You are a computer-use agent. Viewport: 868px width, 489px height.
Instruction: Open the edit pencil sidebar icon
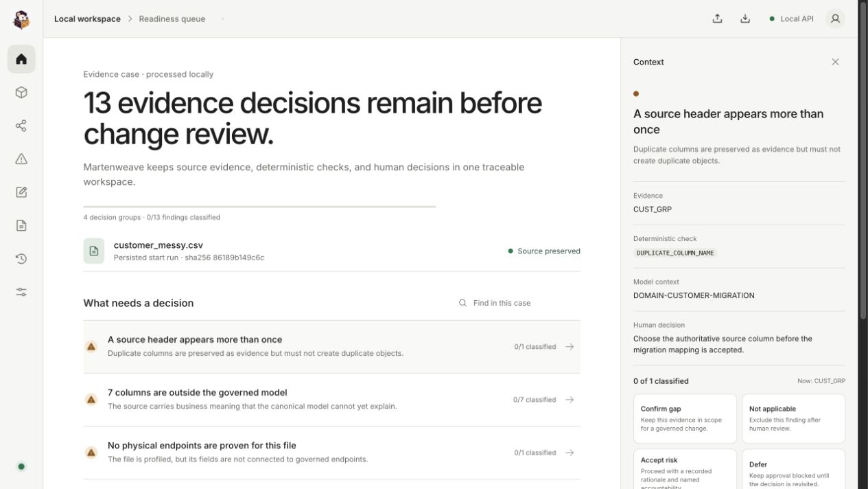tap(21, 192)
